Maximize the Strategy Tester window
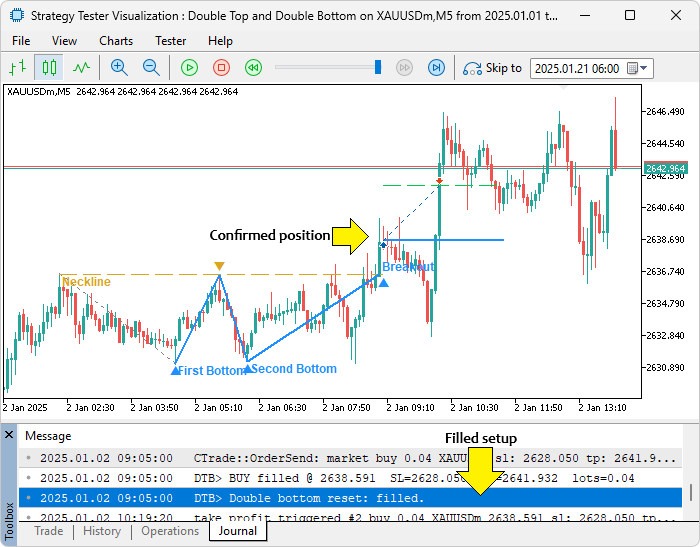The height and width of the screenshot is (547, 700). [630, 16]
